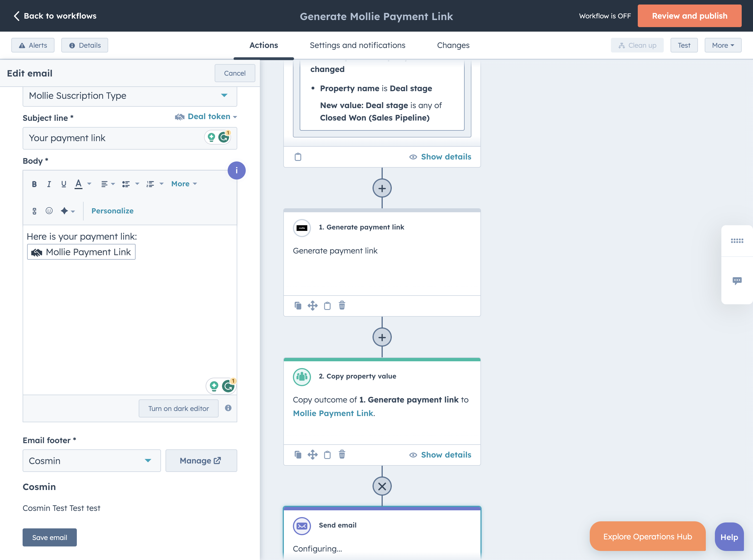This screenshot has height=560, width=753.
Task: Open the emoji picker icon
Action: pos(49,211)
